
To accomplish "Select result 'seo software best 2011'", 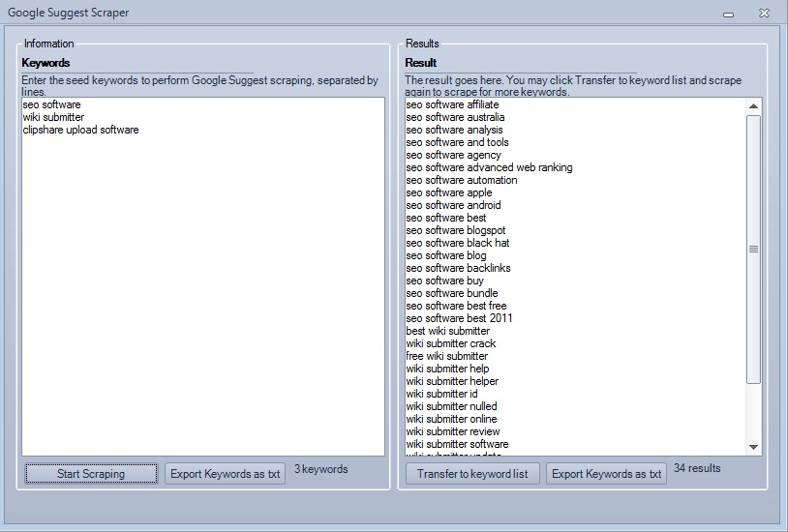I will (x=459, y=318).
